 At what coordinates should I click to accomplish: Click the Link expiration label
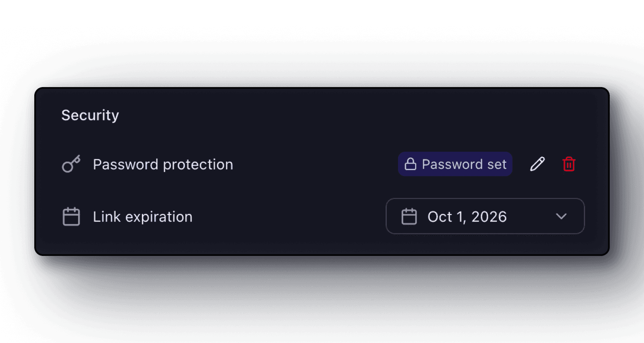click(142, 216)
